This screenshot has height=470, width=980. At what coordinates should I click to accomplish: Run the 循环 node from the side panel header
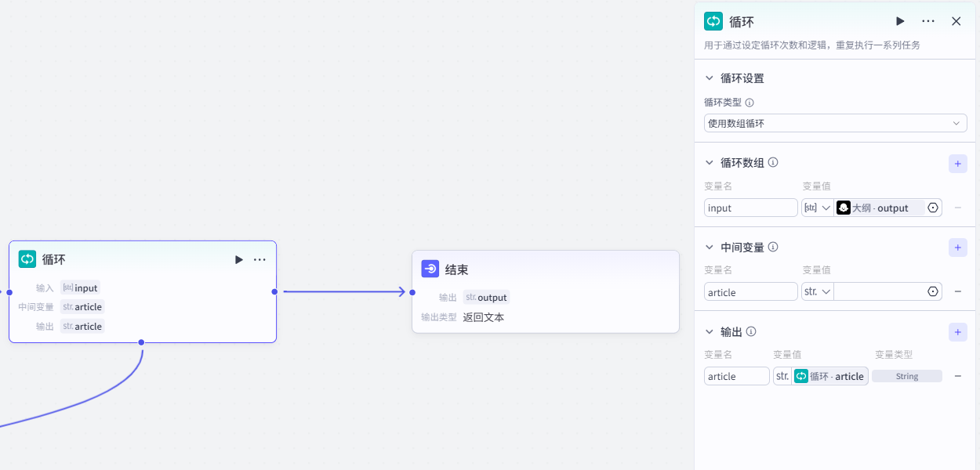pyautogui.click(x=900, y=21)
